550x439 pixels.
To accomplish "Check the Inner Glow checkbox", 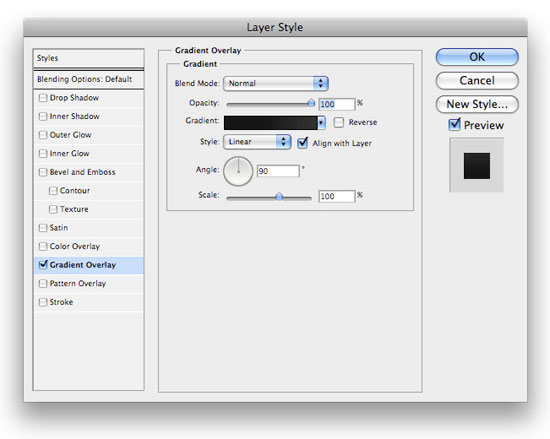I will point(43,153).
